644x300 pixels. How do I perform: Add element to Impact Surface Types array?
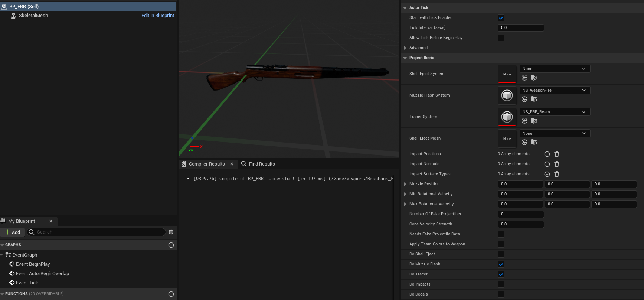(547, 174)
